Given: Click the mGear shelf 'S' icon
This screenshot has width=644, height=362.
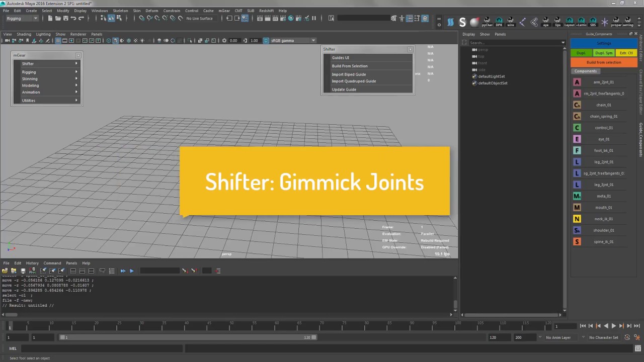Looking at the screenshot, I should [x=462, y=22].
